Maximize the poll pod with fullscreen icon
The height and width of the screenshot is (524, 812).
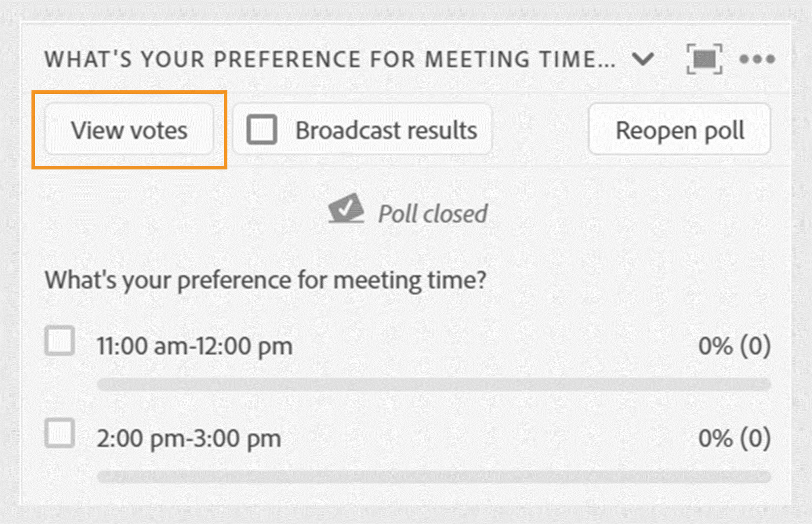[704, 59]
